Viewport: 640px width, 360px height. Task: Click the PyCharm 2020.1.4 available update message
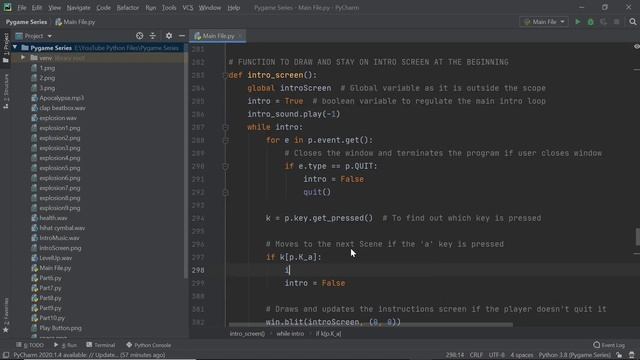[89, 355]
